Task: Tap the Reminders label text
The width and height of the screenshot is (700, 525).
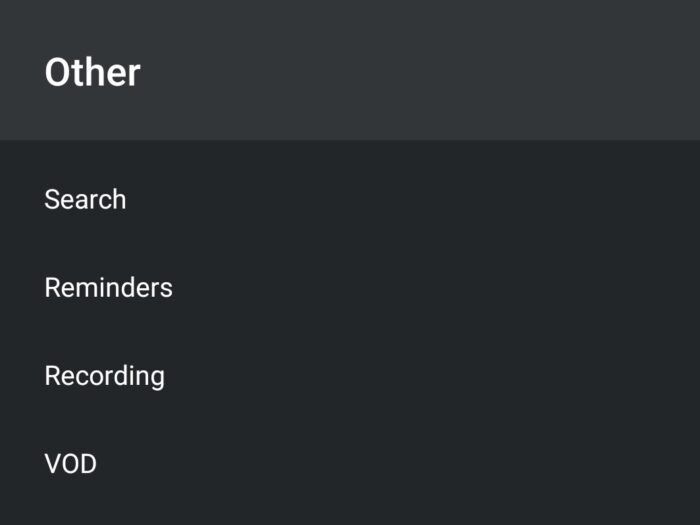Action: click(x=108, y=288)
